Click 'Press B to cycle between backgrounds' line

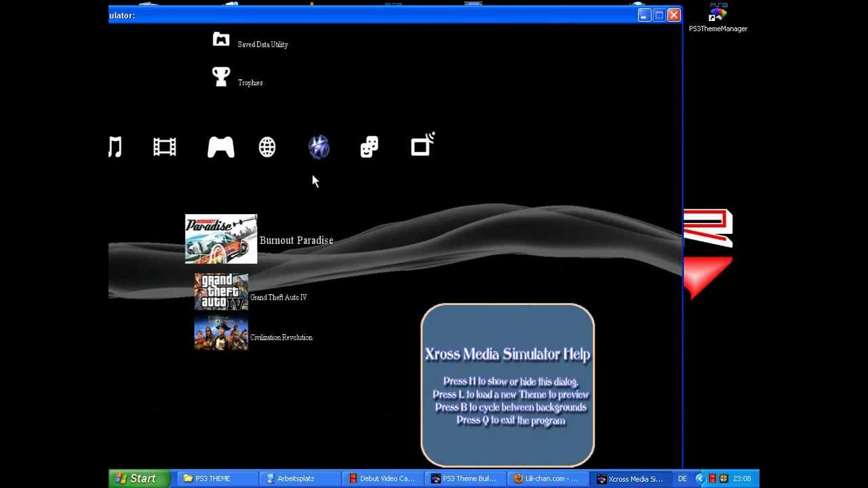click(511, 407)
